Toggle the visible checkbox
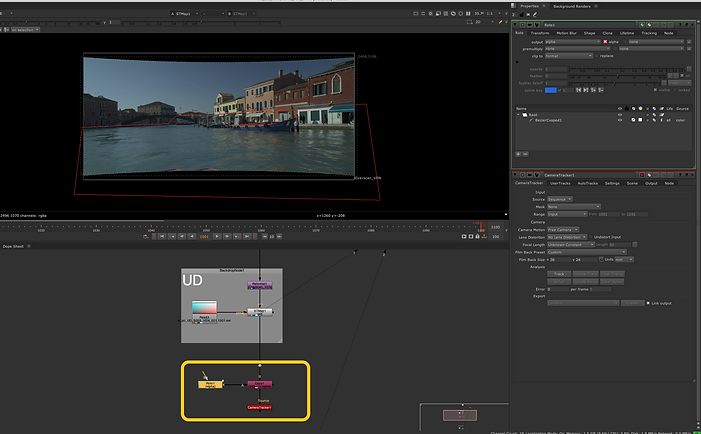701x434 pixels. [655, 90]
